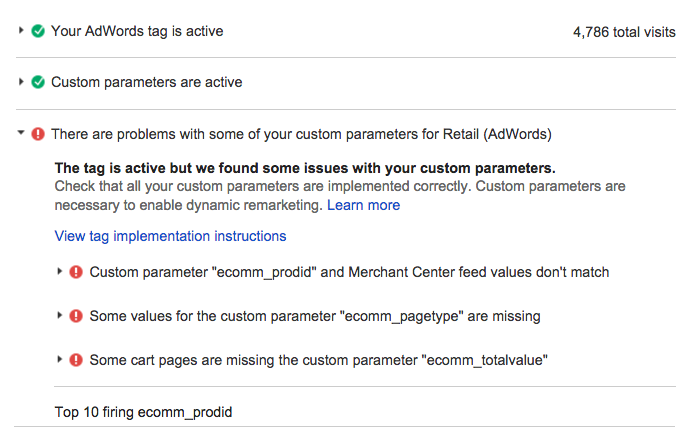The image size is (688, 435).
Task: Open View tag implementation instructions link
Action: pyautogui.click(x=170, y=236)
